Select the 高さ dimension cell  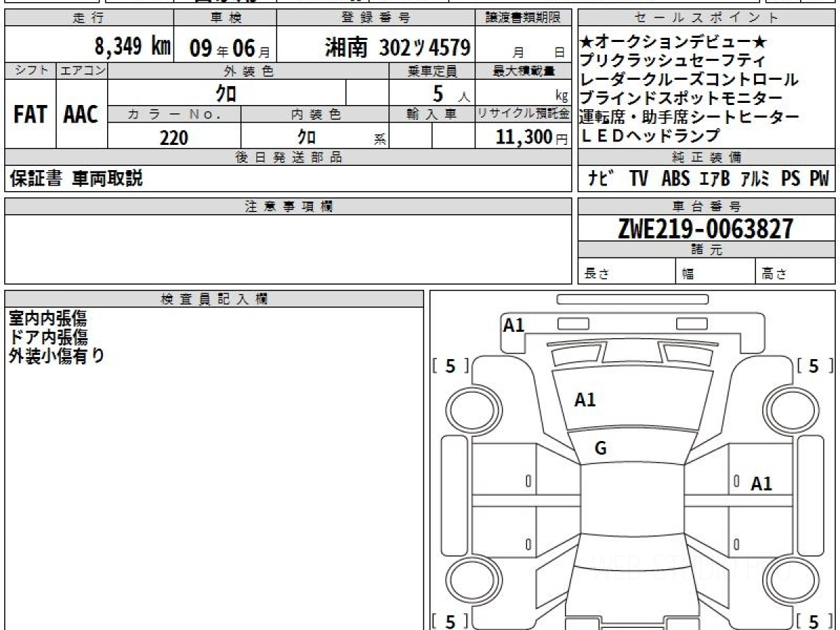pyautogui.click(x=795, y=271)
